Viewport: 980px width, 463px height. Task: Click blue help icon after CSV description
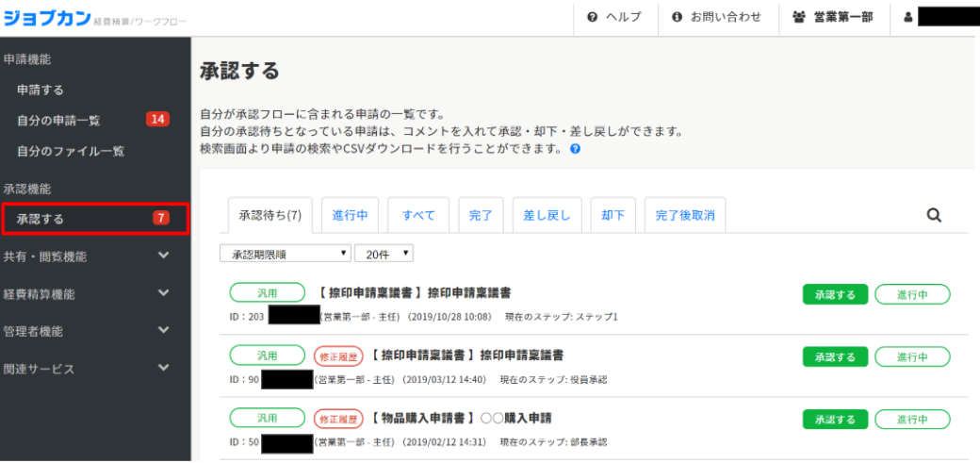pyautogui.click(x=576, y=150)
